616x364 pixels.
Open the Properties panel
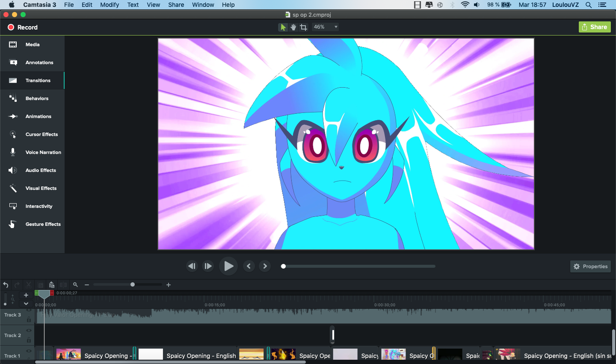click(590, 266)
